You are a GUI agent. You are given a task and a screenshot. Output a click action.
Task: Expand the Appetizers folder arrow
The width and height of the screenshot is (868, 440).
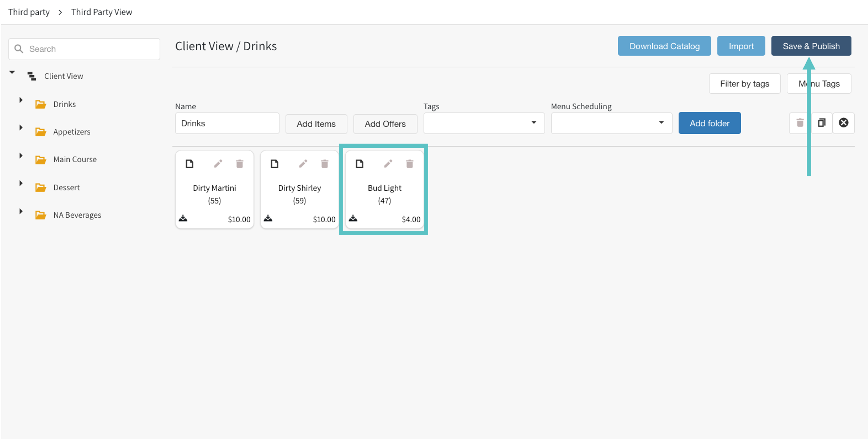21,128
